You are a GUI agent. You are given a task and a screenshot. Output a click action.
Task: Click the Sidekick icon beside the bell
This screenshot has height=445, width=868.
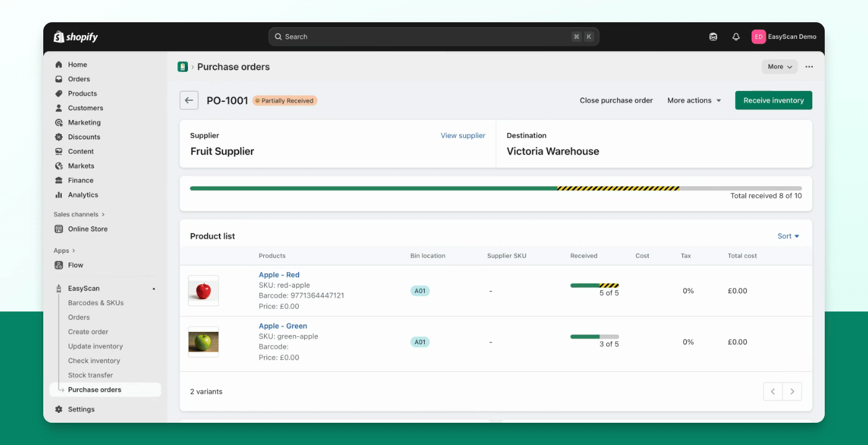[x=713, y=37]
